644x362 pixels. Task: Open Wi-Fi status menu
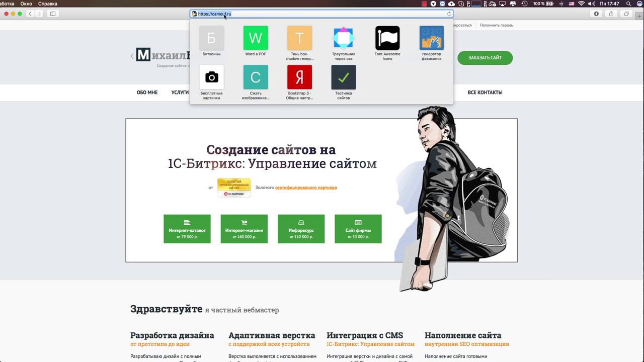point(581,4)
